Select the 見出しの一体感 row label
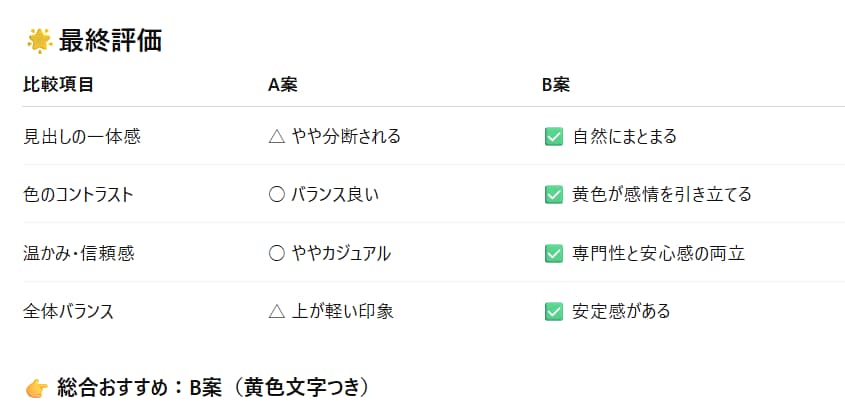The image size is (845, 420). click(82, 136)
